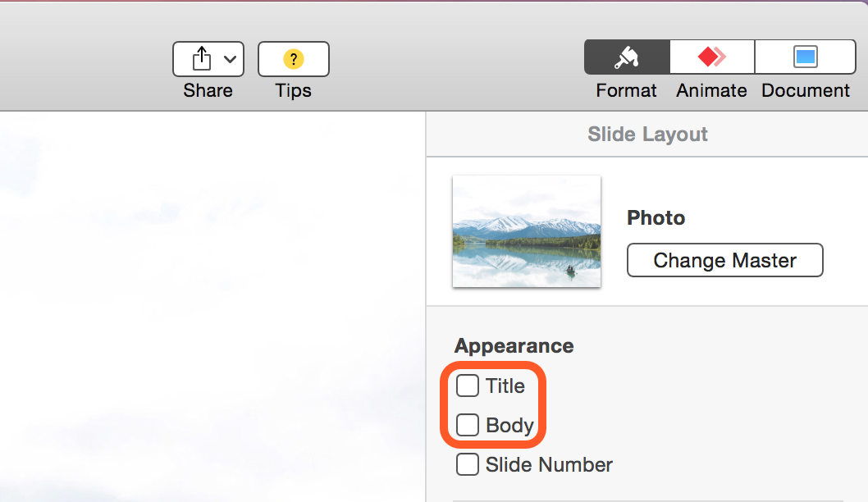Select the Format paintbrush icon
Image resolution: width=868 pixels, height=502 pixels.
coord(627,57)
